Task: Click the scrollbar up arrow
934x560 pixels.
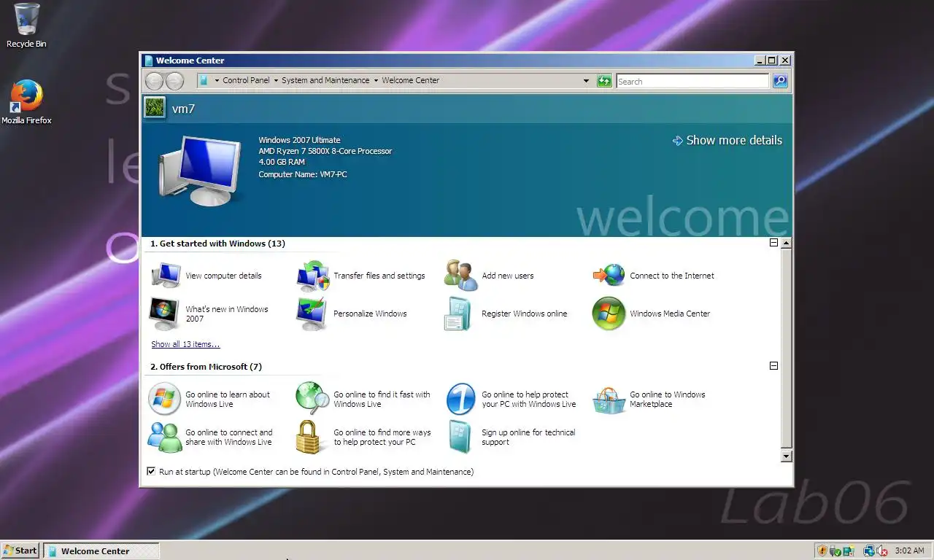Action: [x=786, y=243]
